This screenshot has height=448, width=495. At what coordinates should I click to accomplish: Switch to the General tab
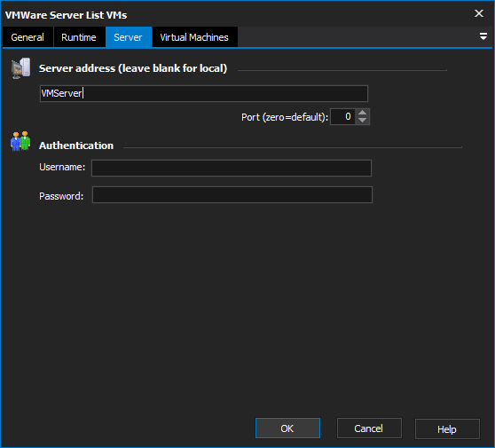click(27, 37)
